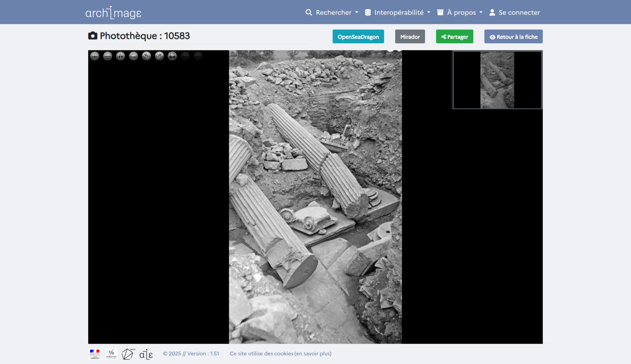The image size is (631, 364).
Task: Rotate the image right
Action: (159, 56)
